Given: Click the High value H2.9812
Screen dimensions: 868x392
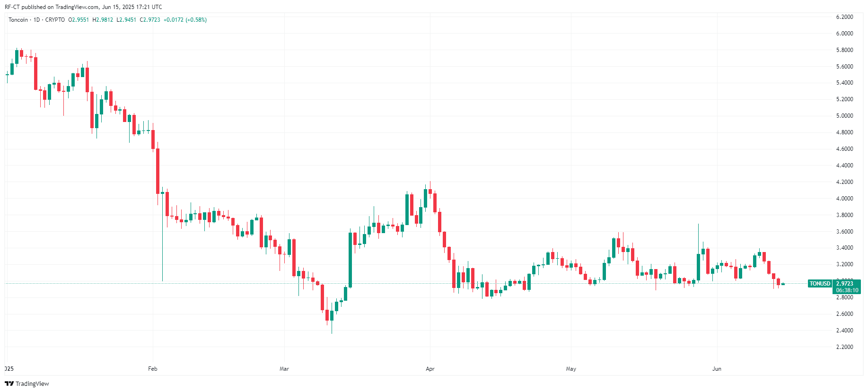Looking at the screenshot, I should coord(103,20).
